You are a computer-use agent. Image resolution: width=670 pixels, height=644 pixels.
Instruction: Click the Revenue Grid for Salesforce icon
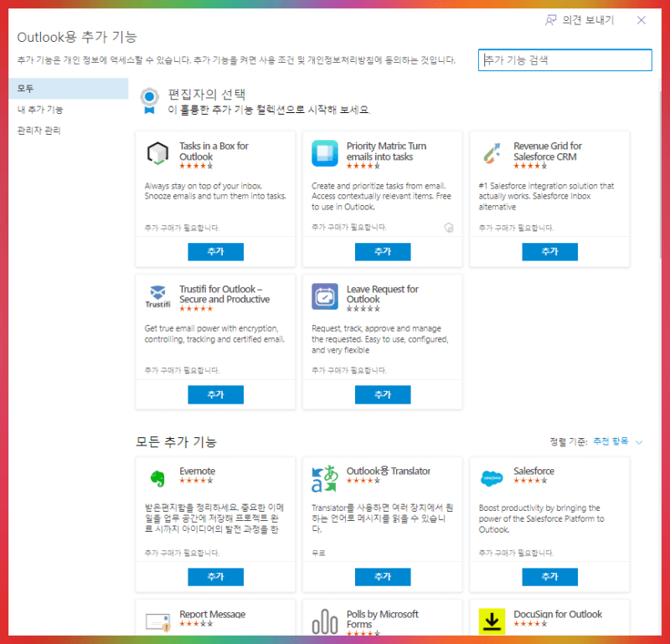tap(492, 152)
